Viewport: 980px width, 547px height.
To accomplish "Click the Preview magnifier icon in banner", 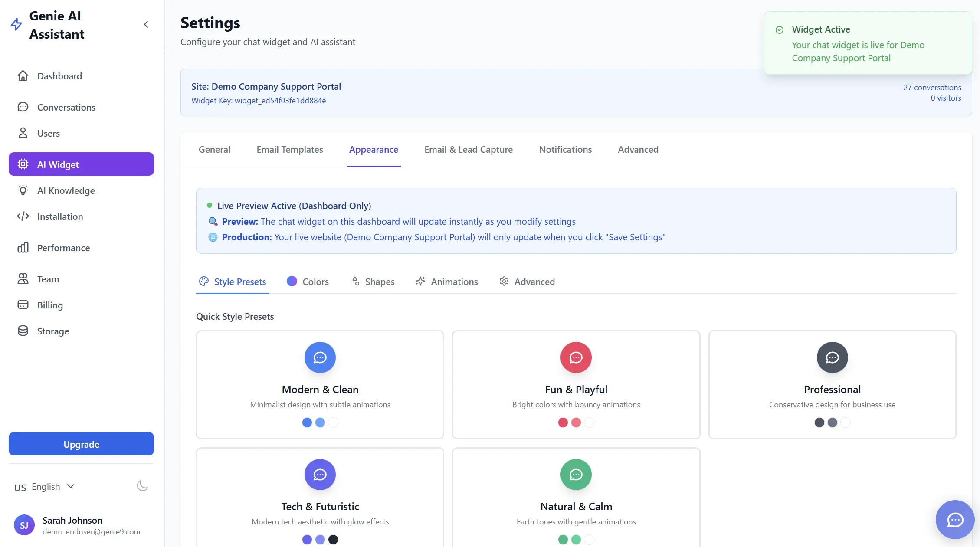I will (213, 221).
